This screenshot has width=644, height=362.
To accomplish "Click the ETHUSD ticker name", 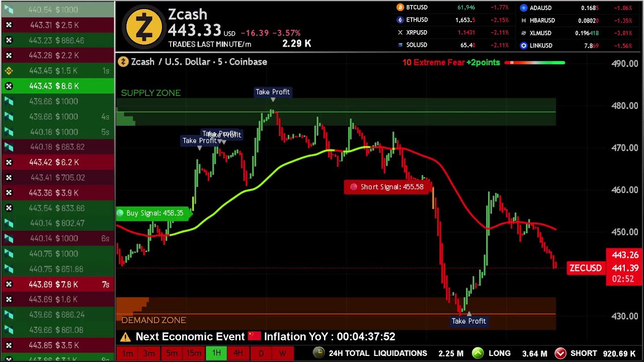I will [417, 20].
